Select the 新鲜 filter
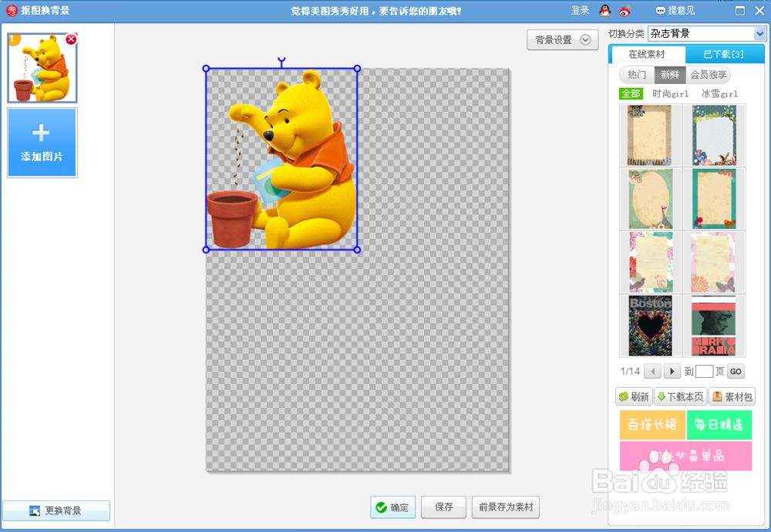 670,75
